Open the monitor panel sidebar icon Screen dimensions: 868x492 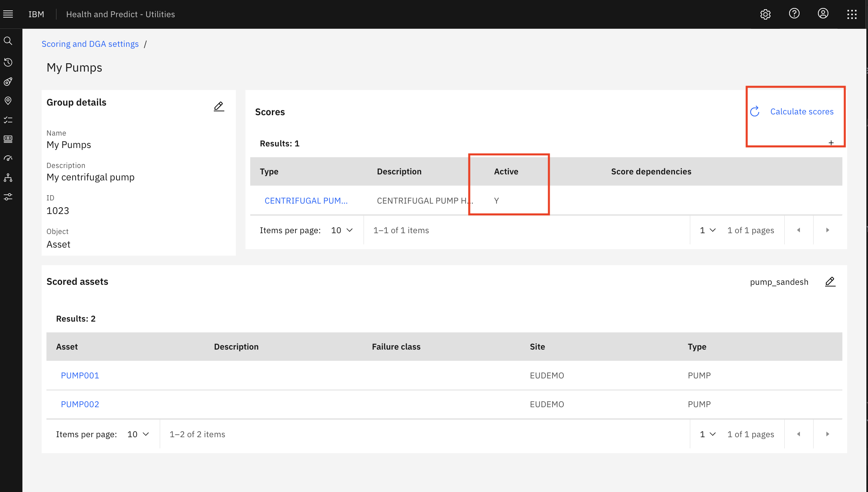pyautogui.click(x=8, y=139)
